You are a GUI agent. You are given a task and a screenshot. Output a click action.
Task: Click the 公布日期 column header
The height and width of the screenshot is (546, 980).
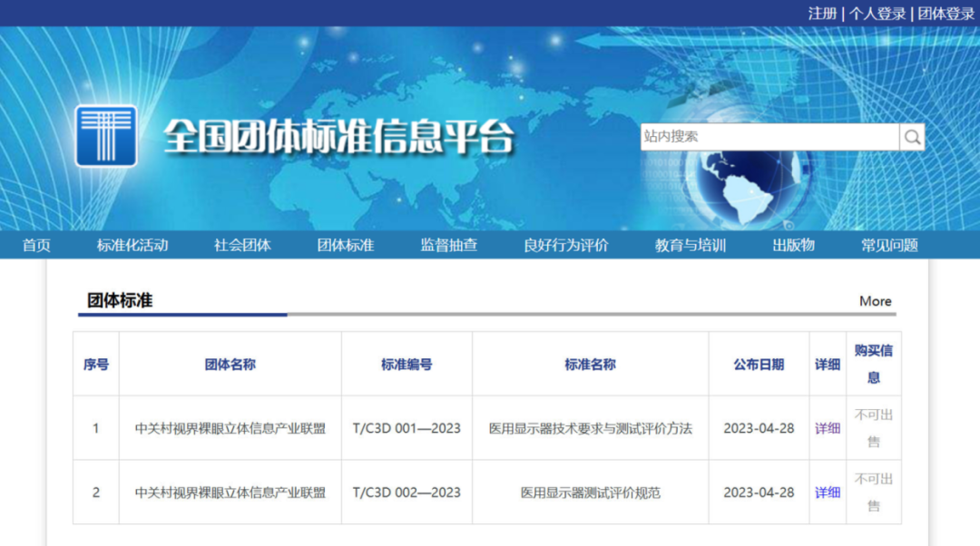tap(759, 365)
